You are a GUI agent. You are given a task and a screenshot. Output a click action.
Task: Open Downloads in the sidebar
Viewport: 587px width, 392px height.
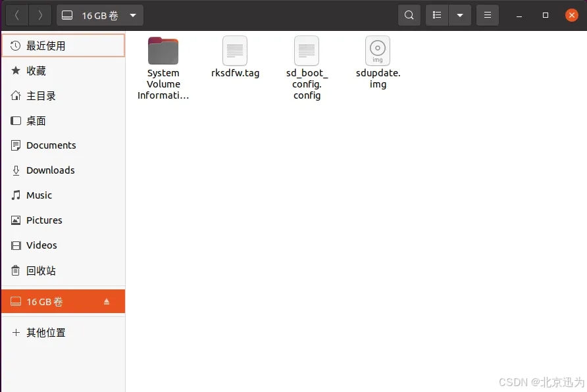[63, 170]
